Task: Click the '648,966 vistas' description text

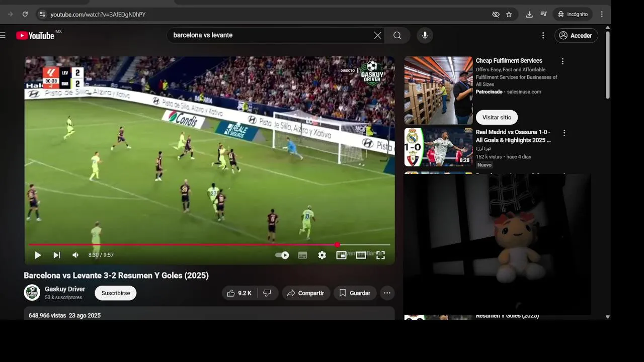Action: (47, 316)
